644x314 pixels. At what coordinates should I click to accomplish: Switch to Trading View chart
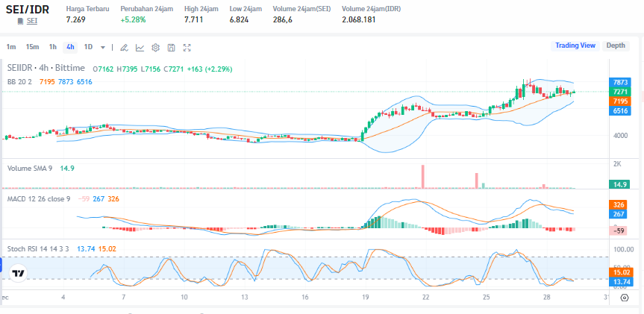coord(575,45)
